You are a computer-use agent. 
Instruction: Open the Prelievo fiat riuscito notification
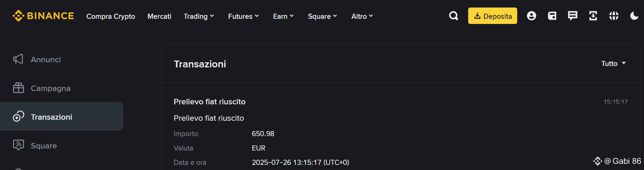point(209,102)
